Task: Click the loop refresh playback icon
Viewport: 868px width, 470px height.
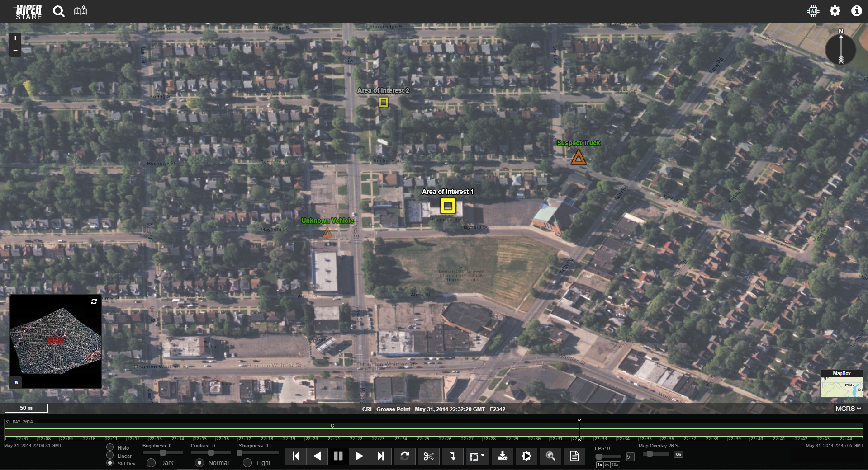Action: [405, 456]
